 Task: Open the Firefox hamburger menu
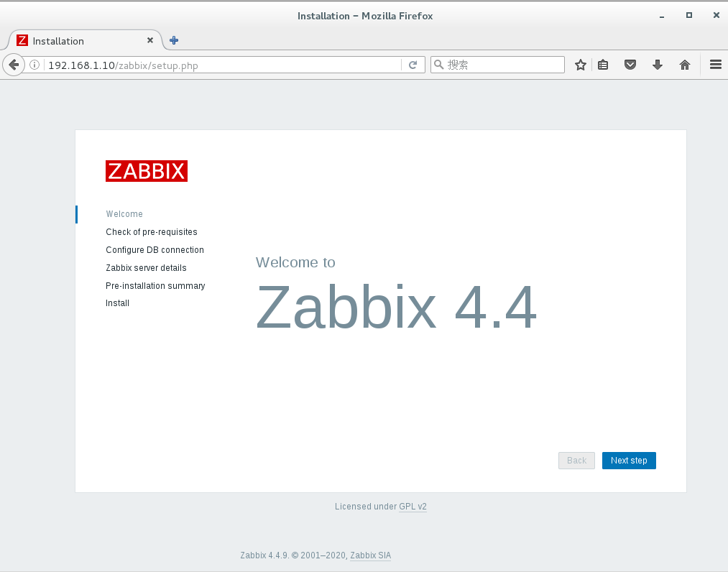pos(716,65)
